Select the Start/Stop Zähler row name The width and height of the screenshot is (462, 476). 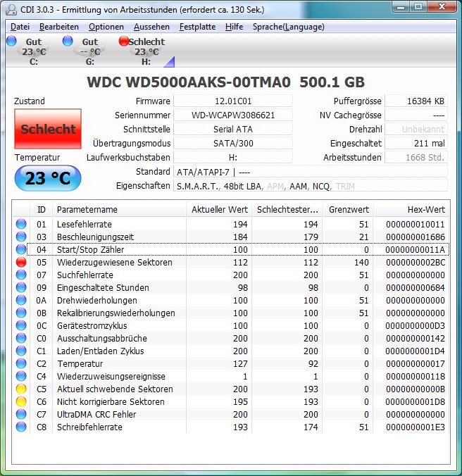[90, 249]
